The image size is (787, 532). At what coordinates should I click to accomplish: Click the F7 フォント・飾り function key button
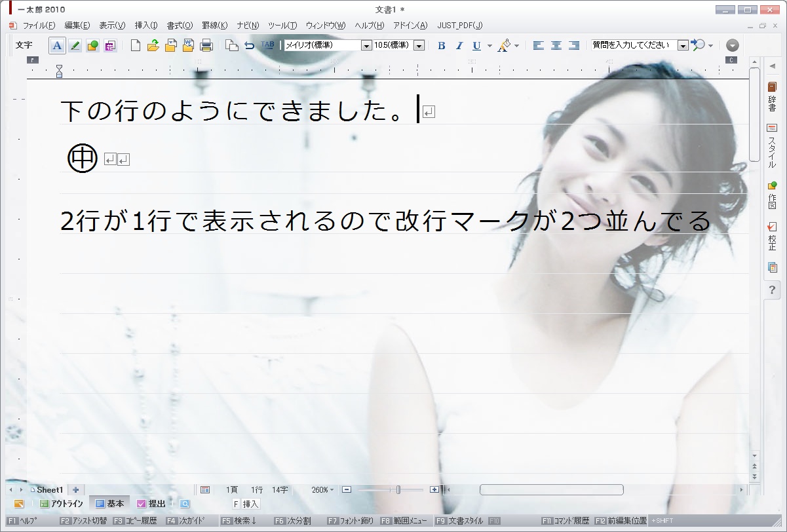pos(350,521)
